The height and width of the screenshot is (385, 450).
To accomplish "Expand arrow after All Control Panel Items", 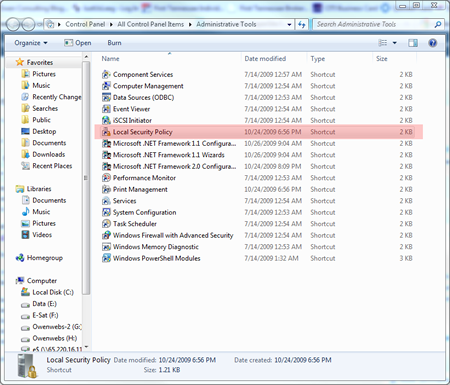I will click(190, 24).
